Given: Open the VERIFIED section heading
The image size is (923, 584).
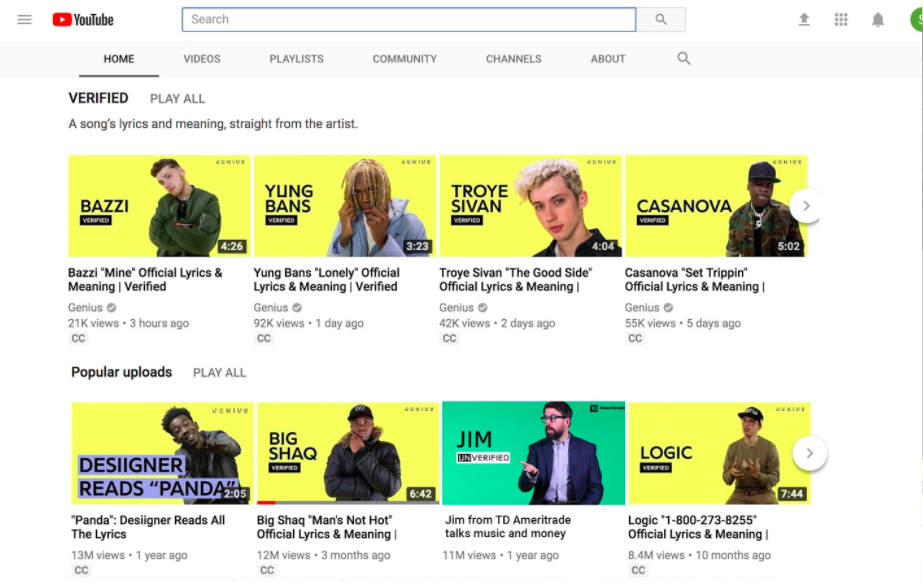Looking at the screenshot, I should click(98, 98).
